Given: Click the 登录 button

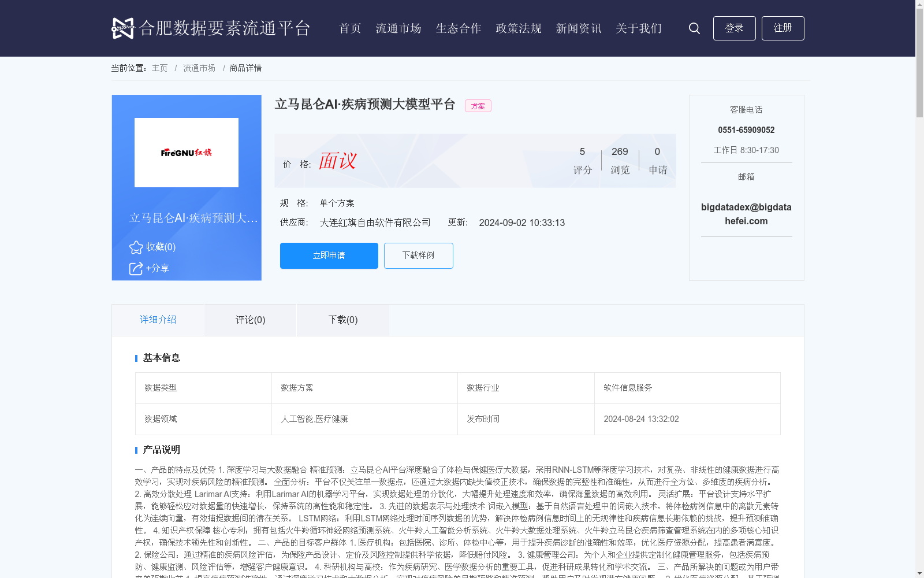Looking at the screenshot, I should pyautogui.click(x=735, y=28).
